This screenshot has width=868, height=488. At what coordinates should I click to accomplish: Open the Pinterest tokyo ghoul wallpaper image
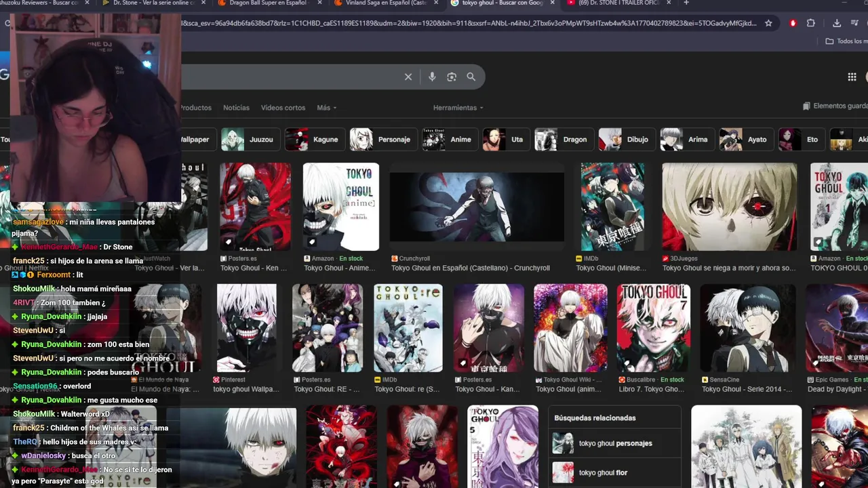(247, 328)
